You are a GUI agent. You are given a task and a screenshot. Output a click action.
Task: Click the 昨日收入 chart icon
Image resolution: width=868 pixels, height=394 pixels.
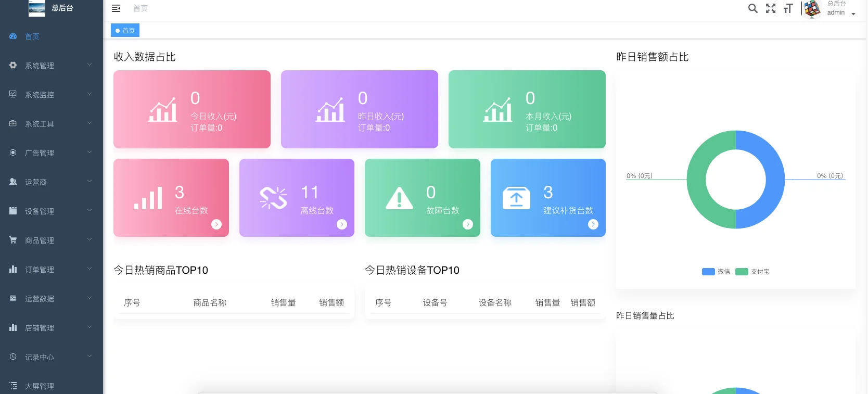pos(330,109)
